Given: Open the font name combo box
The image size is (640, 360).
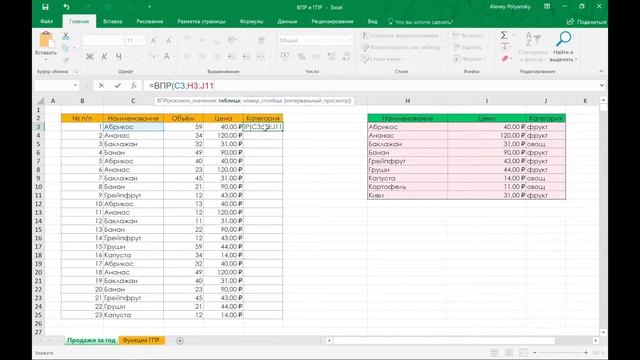Looking at the screenshot, I should [x=103, y=40].
